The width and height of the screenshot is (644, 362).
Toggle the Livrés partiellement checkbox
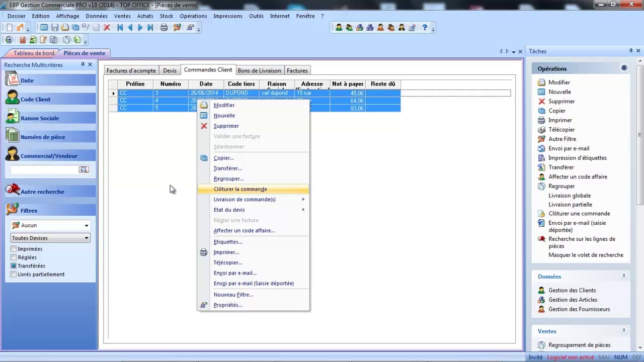pos(14,275)
